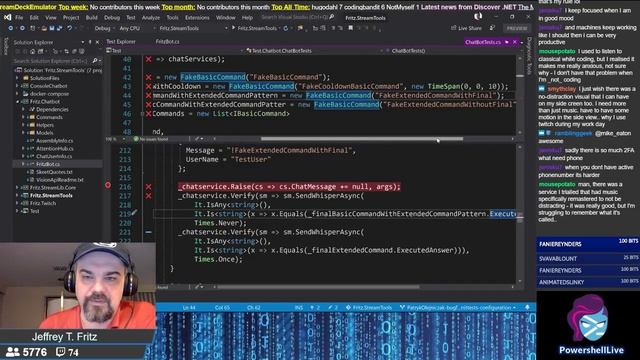
Task: Click the Fritz.StreamTools repository in status bar
Action: (x=369, y=307)
